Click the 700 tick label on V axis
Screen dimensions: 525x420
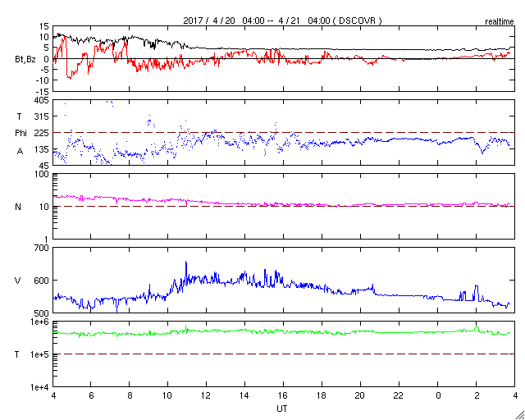[x=42, y=248]
